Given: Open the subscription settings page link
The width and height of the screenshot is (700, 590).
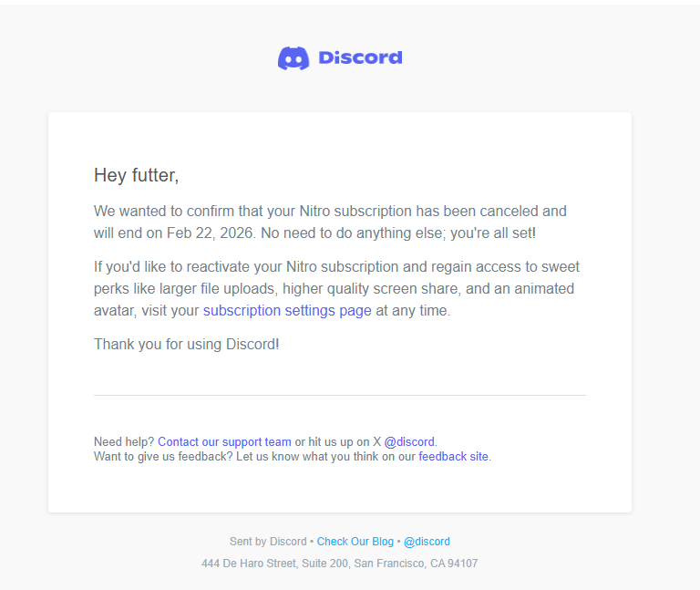Looking at the screenshot, I should 287,311.
